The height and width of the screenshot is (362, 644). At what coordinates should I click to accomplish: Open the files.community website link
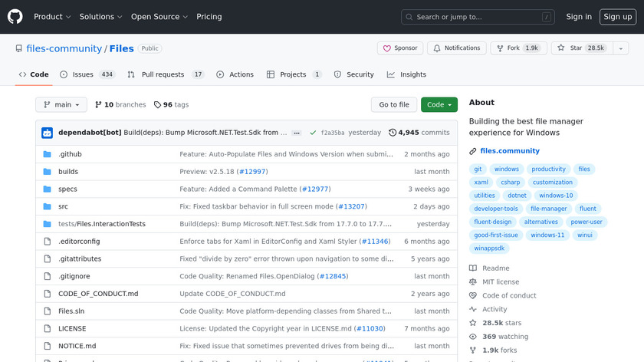[510, 151]
